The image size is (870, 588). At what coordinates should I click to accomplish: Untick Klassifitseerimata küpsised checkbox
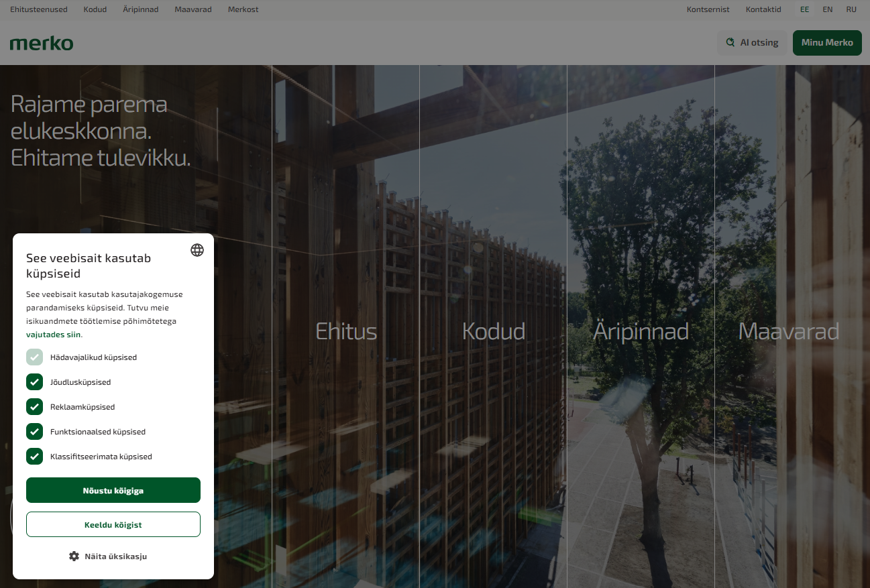(34, 456)
